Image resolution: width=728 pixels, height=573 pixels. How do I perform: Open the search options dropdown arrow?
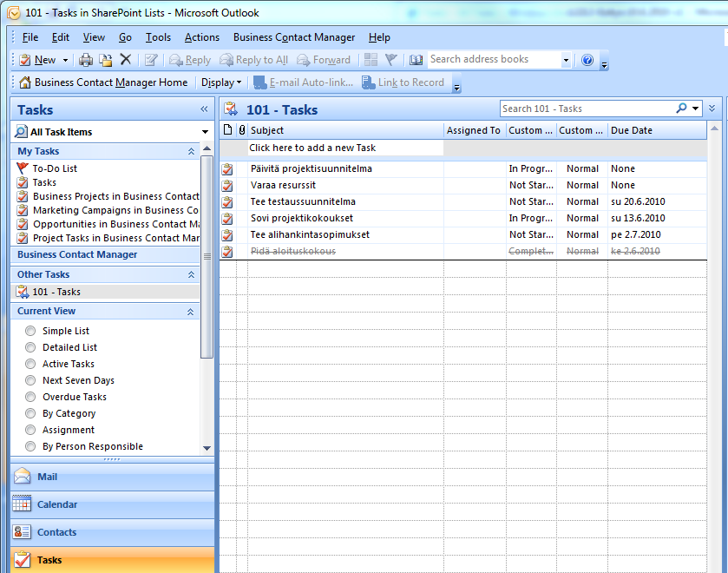coord(695,109)
